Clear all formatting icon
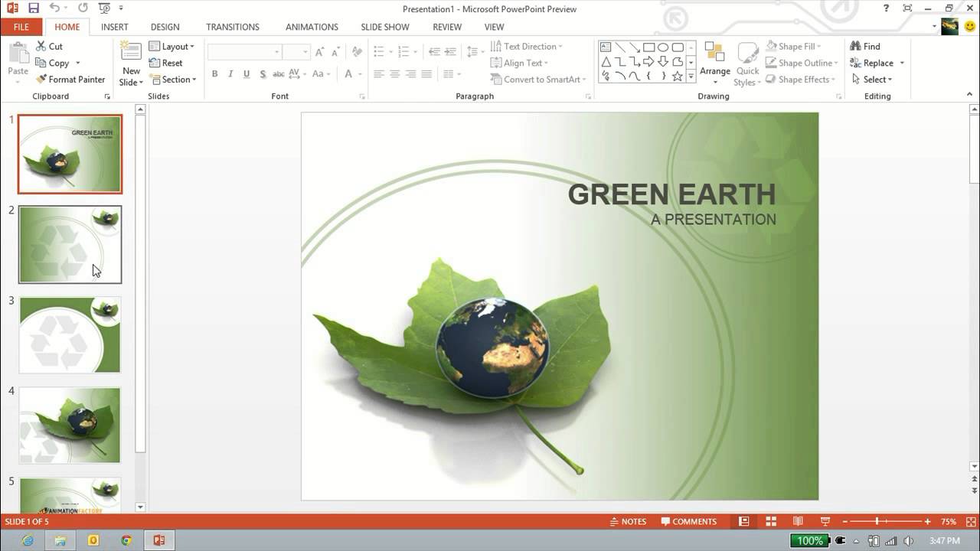Viewport: 980px width, 551px height. [356, 51]
